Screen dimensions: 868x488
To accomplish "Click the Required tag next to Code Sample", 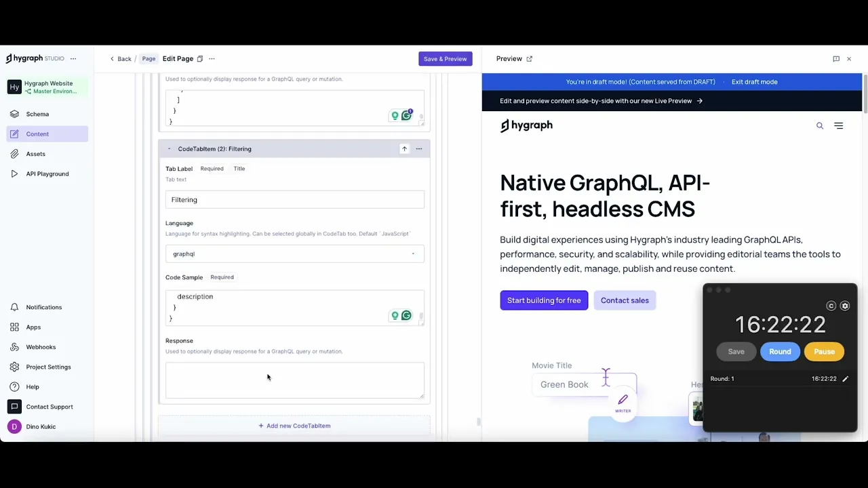I will click(x=222, y=277).
